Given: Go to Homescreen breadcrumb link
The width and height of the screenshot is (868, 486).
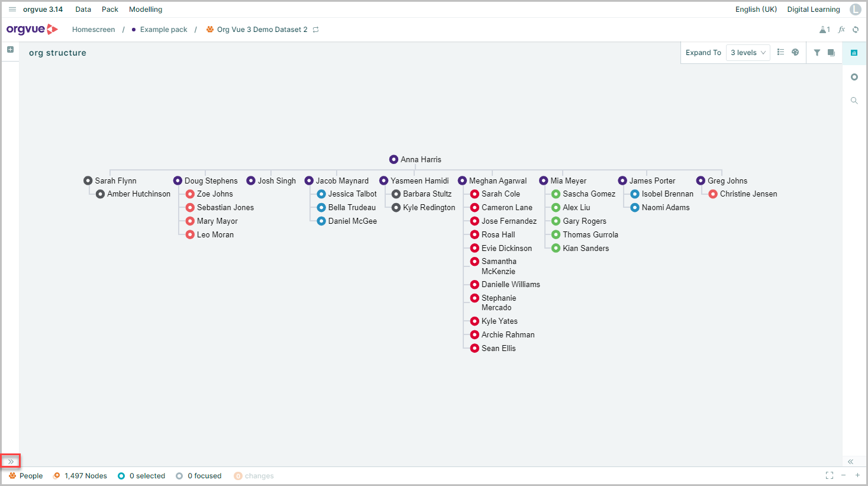Looking at the screenshot, I should click(x=93, y=30).
